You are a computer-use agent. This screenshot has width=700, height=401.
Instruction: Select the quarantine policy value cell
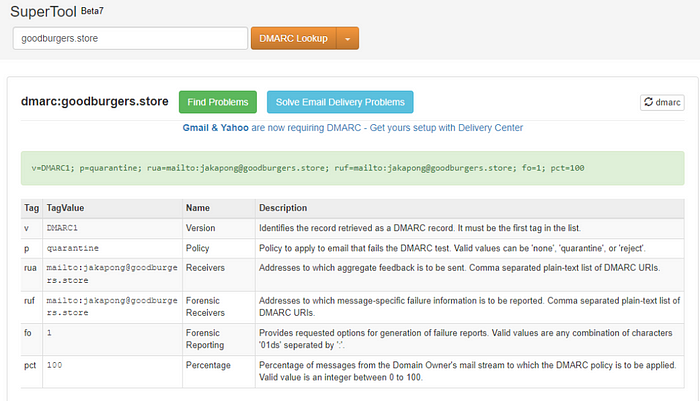[x=112, y=248]
